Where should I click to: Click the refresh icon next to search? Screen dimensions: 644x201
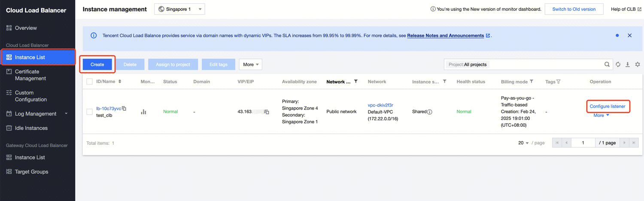click(x=618, y=64)
